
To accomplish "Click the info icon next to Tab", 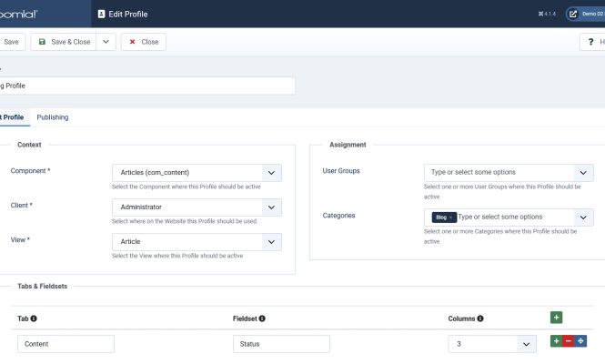I will [x=34, y=318].
